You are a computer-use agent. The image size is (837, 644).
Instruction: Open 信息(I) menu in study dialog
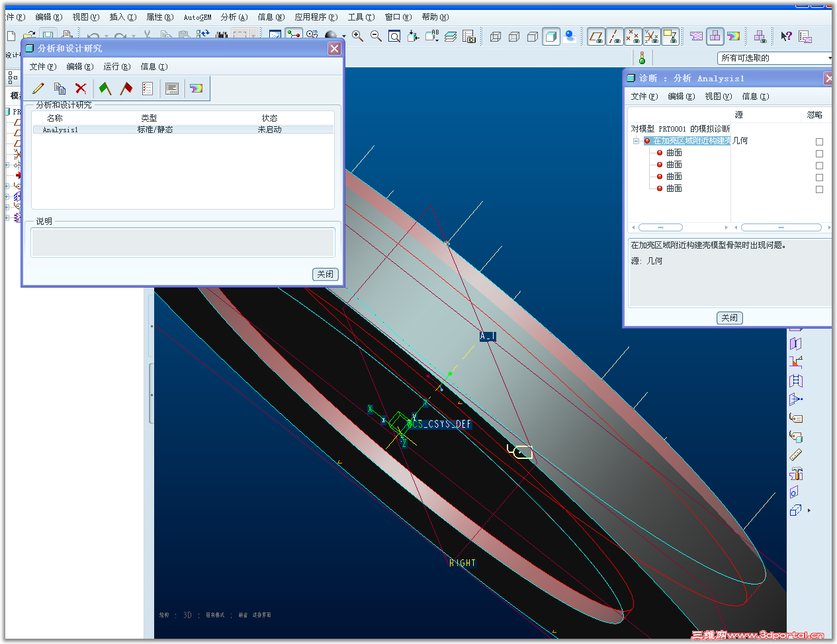pos(154,67)
